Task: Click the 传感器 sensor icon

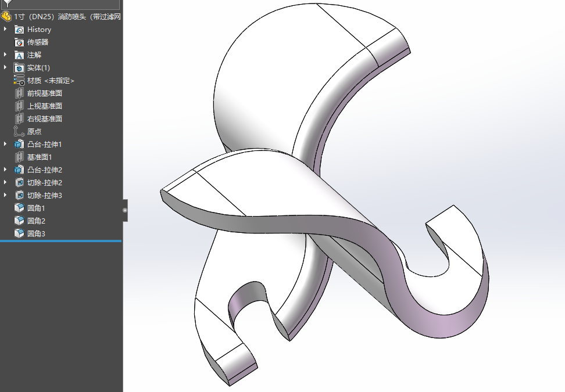Action: [19, 42]
